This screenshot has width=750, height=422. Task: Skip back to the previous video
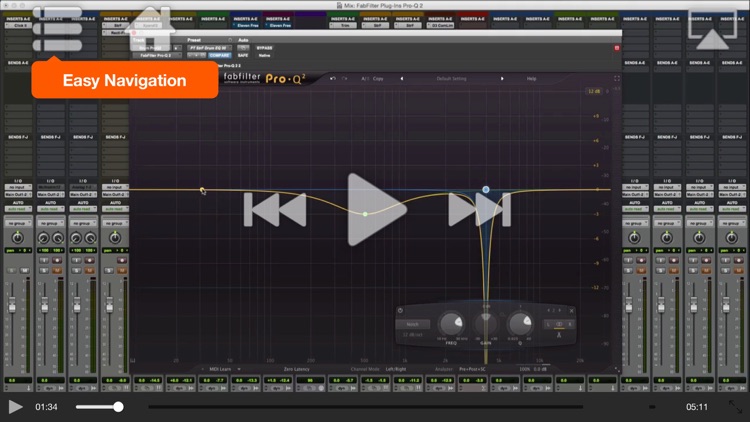pyautogui.click(x=275, y=210)
